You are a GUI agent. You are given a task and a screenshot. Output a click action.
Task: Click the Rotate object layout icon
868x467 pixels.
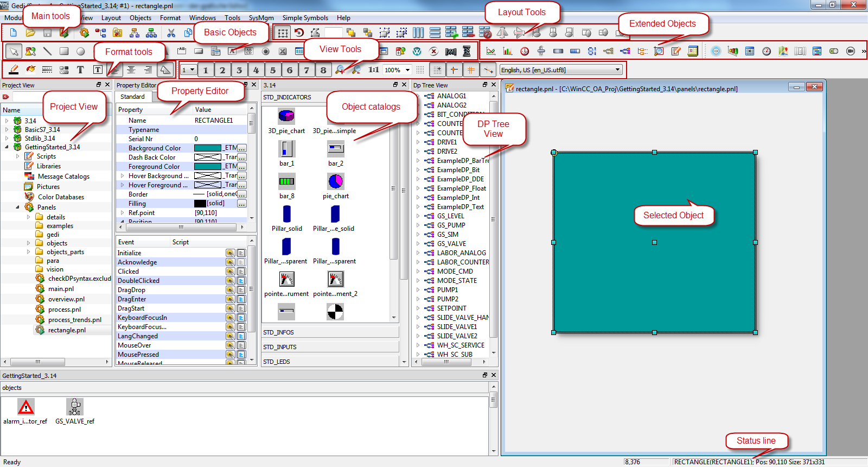click(299, 33)
